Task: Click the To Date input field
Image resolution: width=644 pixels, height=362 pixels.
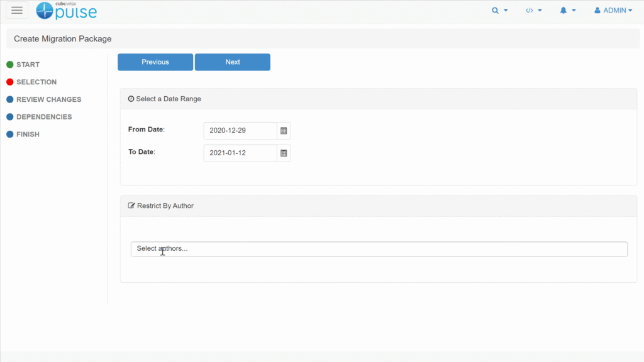Action: 240,153
